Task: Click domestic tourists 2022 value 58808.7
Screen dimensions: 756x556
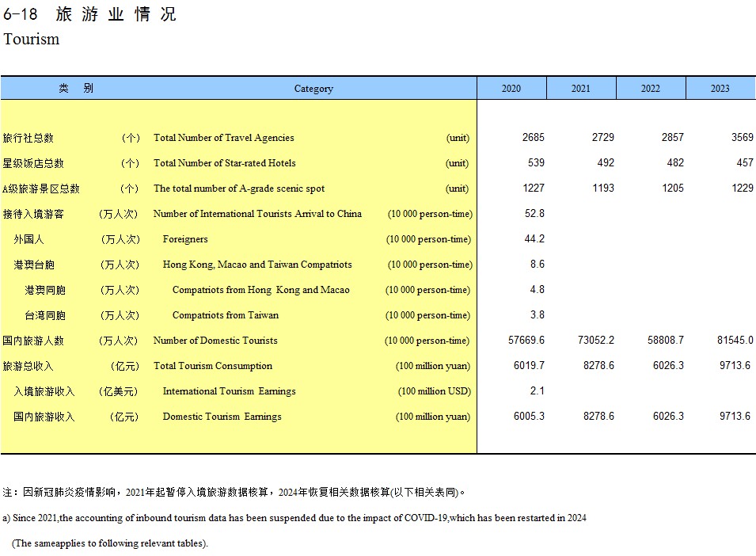Action: click(666, 340)
